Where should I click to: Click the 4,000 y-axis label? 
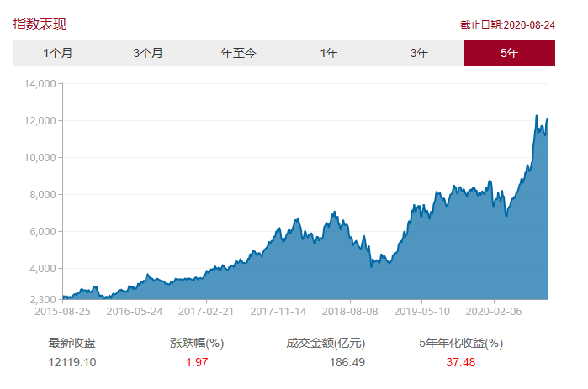(43, 269)
